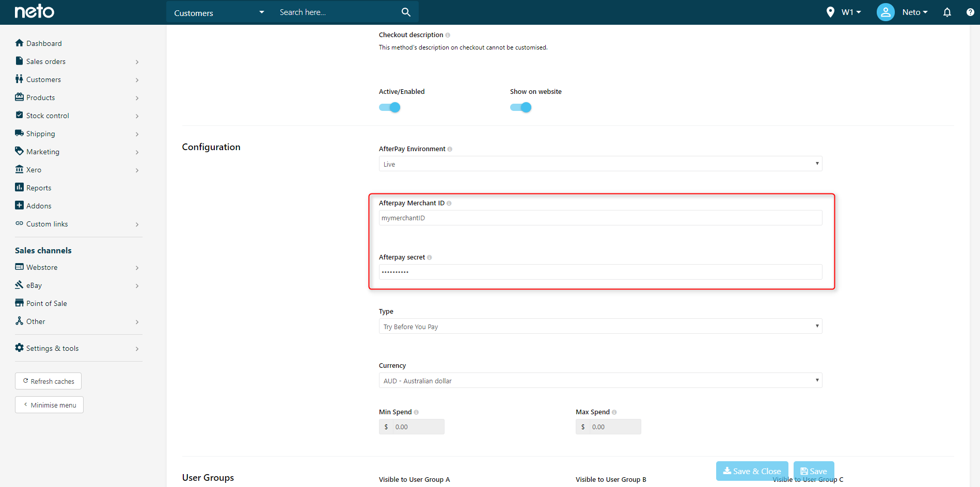This screenshot has height=487, width=980.
Task: Open the W1 location pin icon
Action: click(x=830, y=12)
